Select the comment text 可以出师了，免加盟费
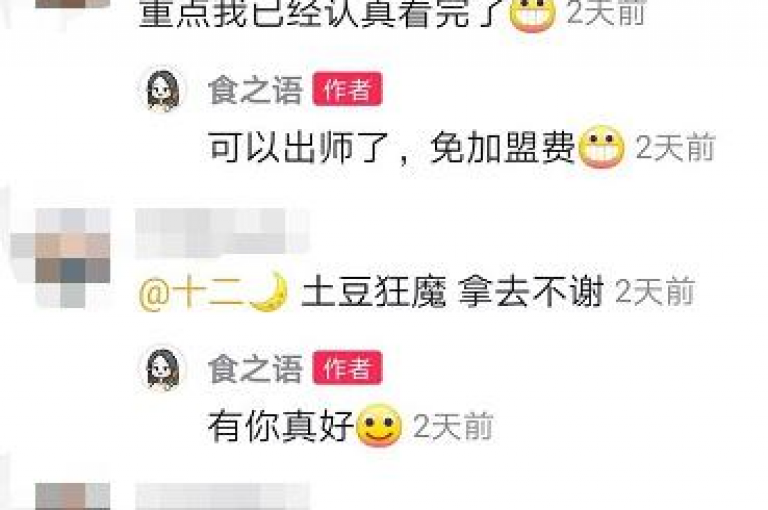Screen dimensions: 768x510 click(x=392, y=147)
